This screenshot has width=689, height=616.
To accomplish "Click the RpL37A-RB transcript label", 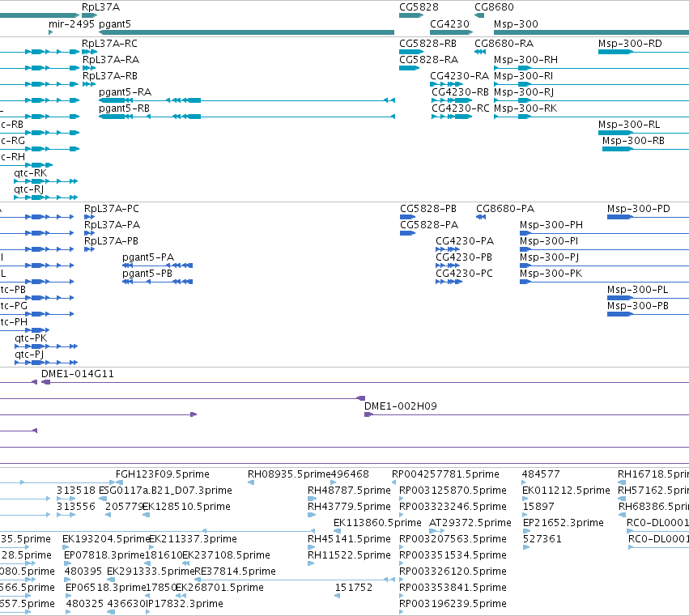I will pyautogui.click(x=109, y=76).
